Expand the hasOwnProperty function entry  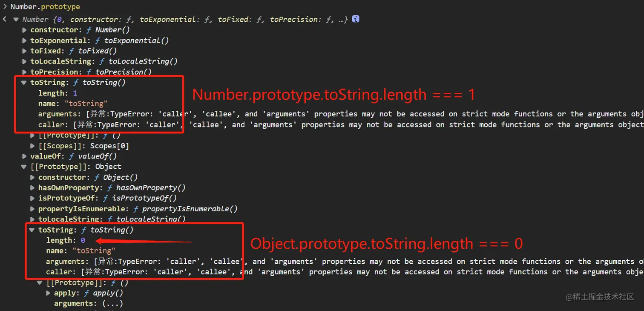[32, 188]
